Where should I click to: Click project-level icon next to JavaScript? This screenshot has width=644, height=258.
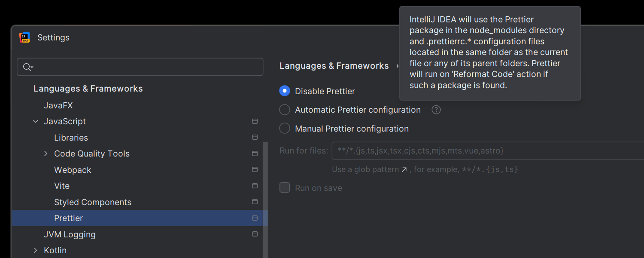point(255,122)
